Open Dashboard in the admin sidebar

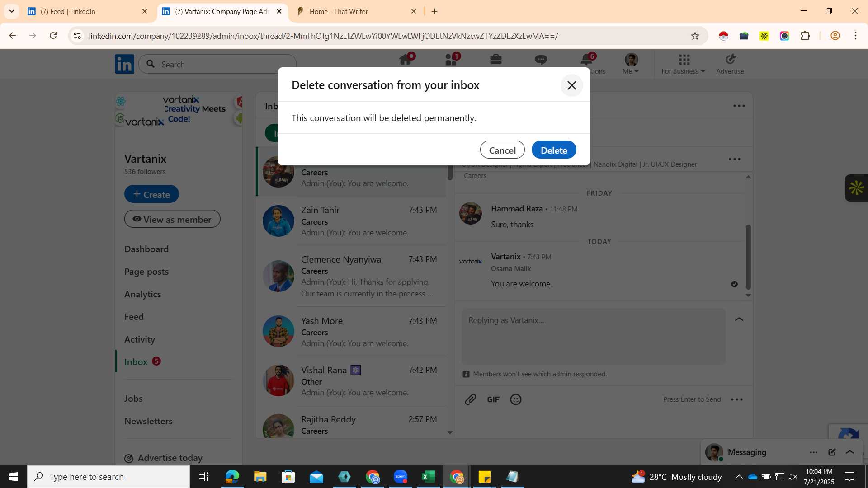click(146, 249)
